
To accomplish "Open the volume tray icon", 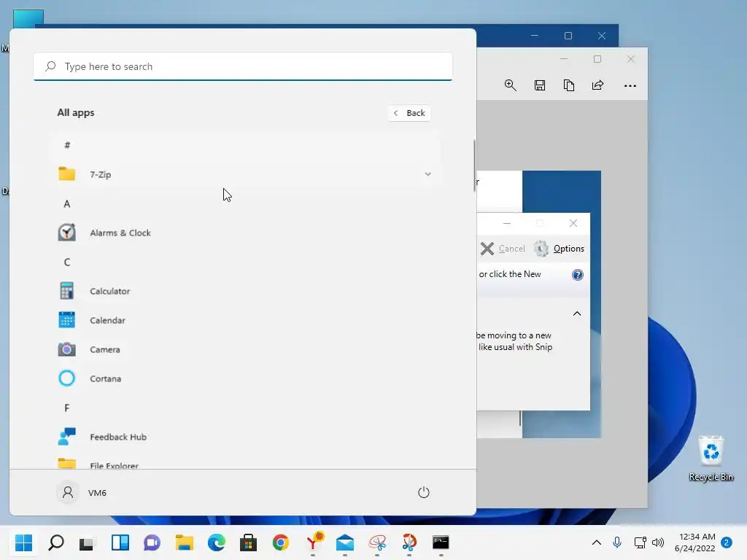I will pos(658,542).
